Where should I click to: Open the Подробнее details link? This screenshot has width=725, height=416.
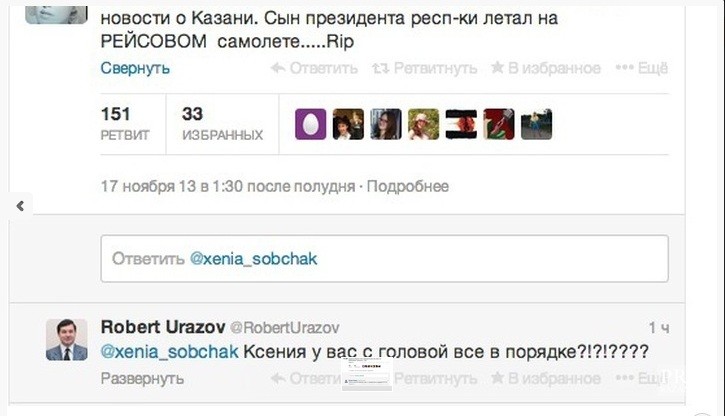click(x=408, y=186)
